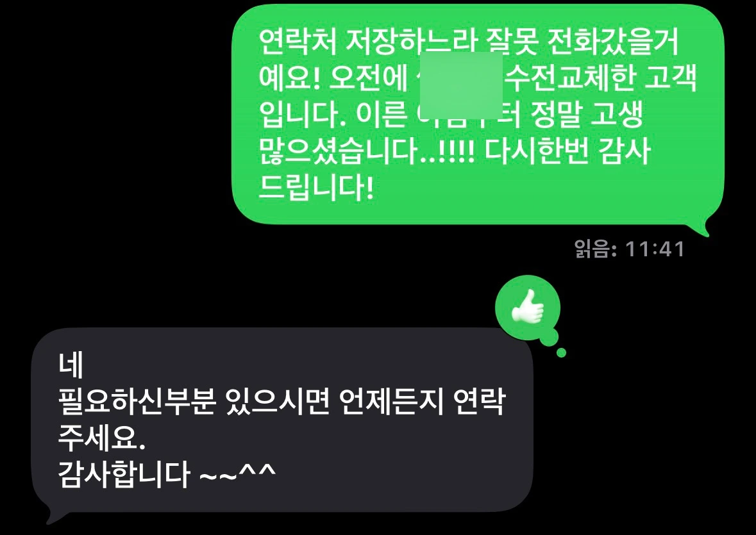Click the '주세요.' text in gray bubble
756x535 pixels.
pos(101,438)
